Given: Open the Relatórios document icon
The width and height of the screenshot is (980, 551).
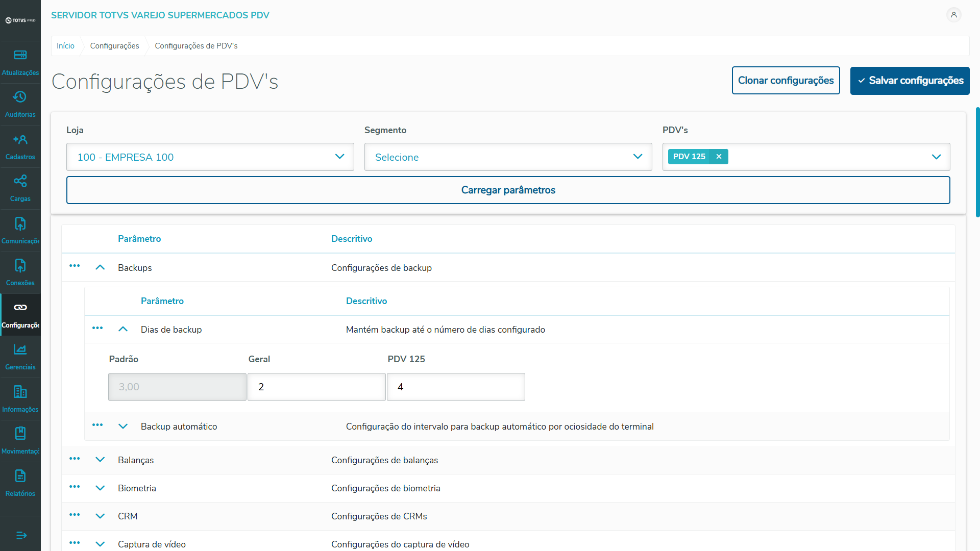Looking at the screenshot, I should tap(20, 477).
